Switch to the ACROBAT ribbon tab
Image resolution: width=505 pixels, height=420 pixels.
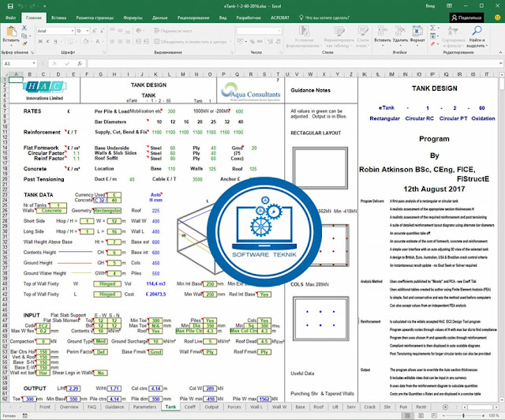(280, 17)
